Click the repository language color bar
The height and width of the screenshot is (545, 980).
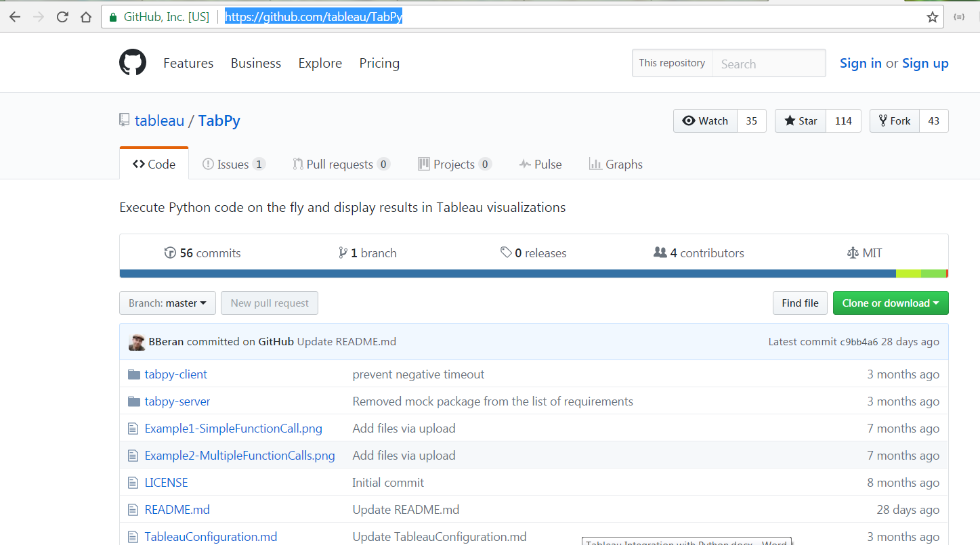tap(534, 274)
